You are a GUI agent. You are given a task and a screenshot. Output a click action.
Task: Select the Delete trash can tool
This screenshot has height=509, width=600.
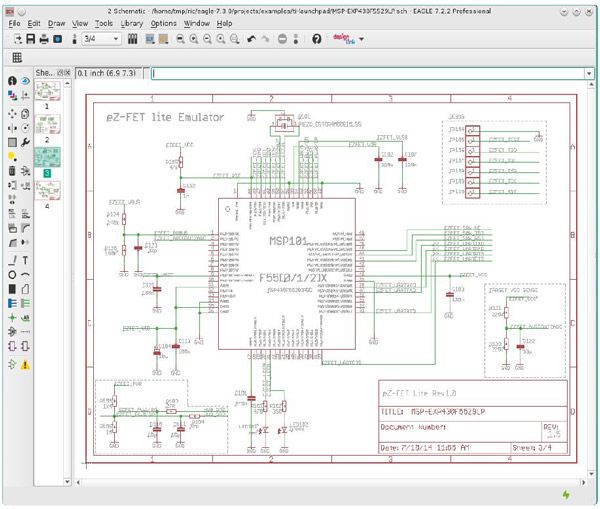[12, 171]
